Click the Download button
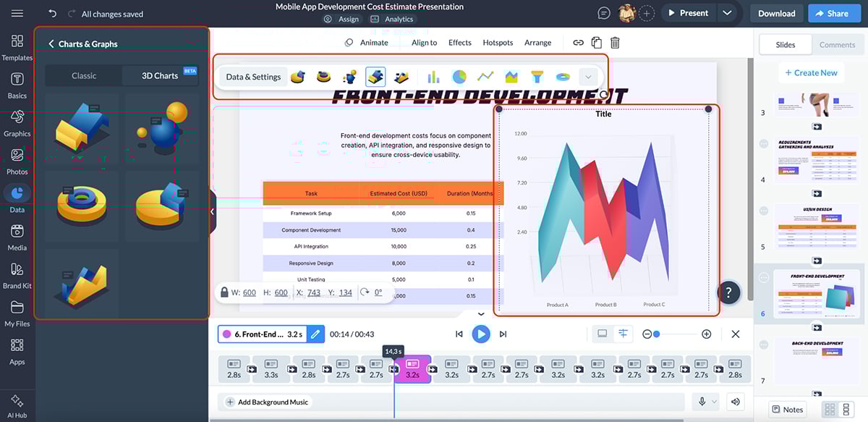 click(776, 13)
